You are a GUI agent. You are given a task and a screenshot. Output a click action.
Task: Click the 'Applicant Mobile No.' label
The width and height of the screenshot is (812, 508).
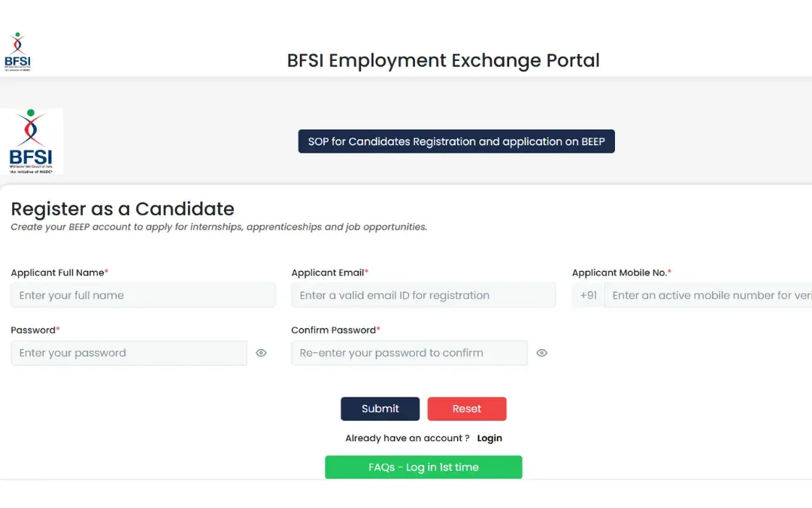pos(620,272)
